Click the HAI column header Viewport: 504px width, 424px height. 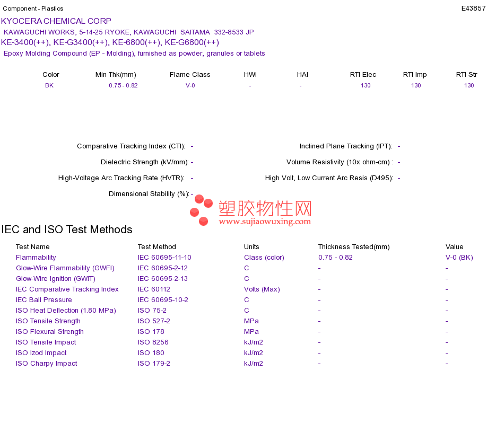coord(302,75)
